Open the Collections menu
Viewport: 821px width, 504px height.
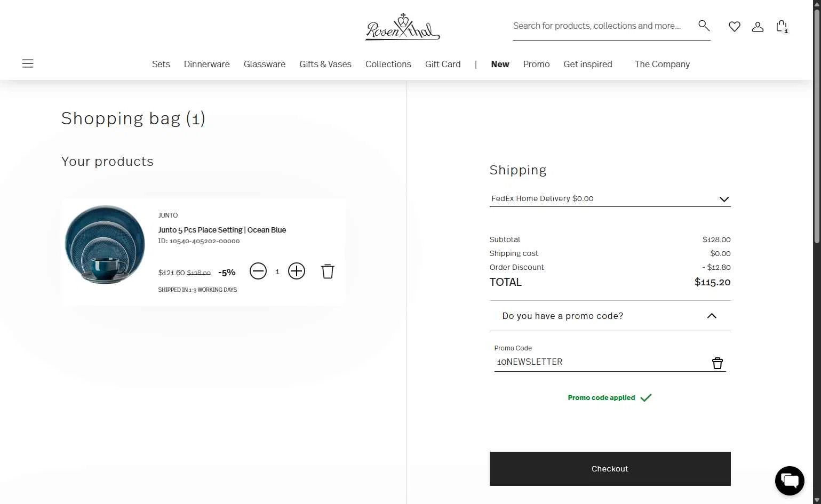point(388,64)
